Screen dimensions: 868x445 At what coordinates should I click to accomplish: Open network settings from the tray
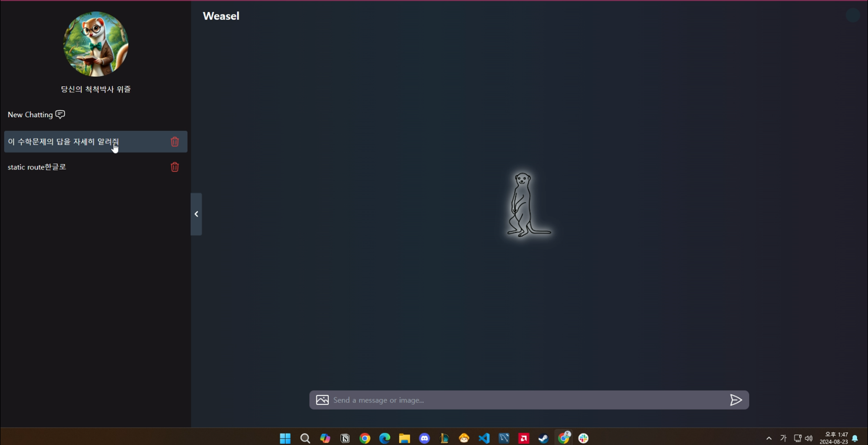(x=798, y=438)
